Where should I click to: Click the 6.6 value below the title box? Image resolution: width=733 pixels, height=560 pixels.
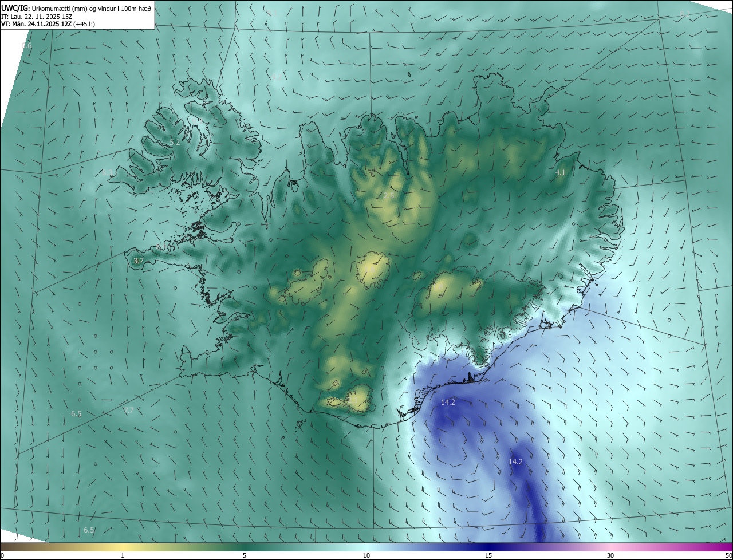click(26, 45)
